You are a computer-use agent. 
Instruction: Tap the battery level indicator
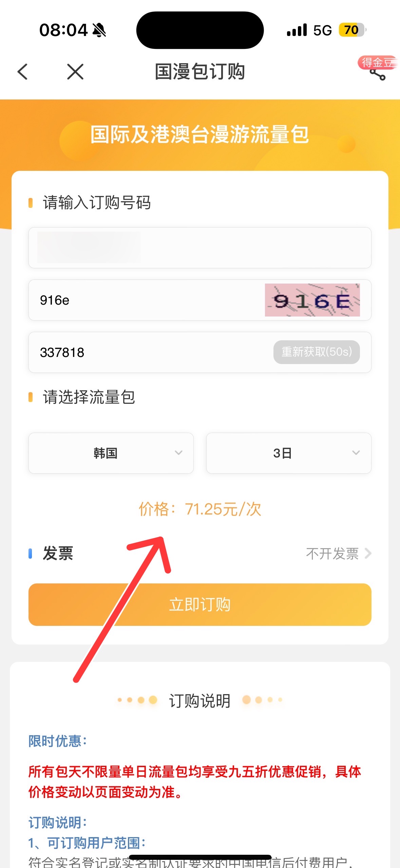tap(352, 30)
